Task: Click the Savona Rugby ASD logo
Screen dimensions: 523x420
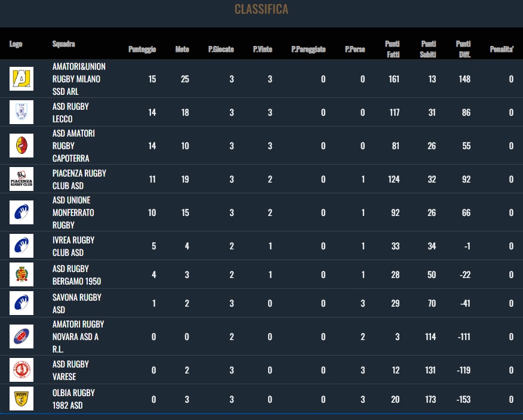Action: 21,303
